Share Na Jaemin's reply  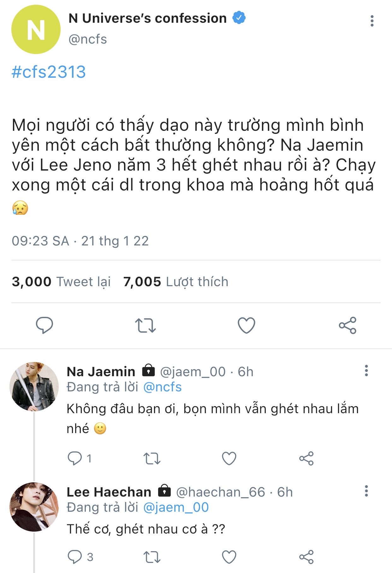coord(306,458)
